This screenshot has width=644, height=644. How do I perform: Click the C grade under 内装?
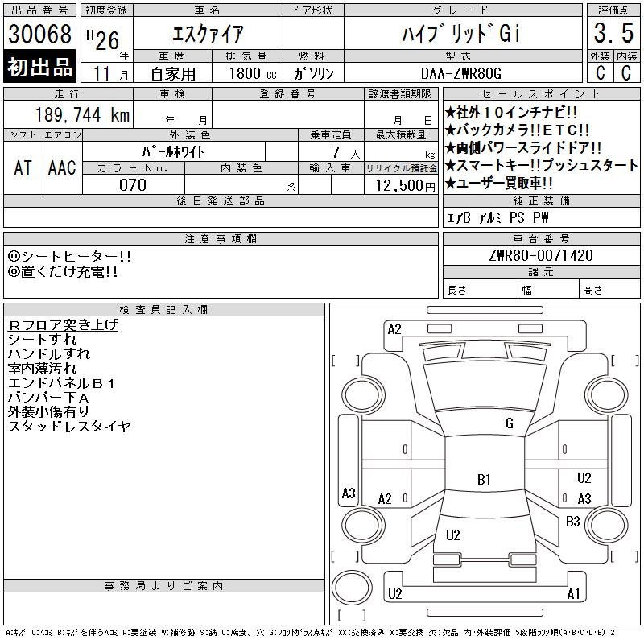pyautogui.click(x=626, y=72)
